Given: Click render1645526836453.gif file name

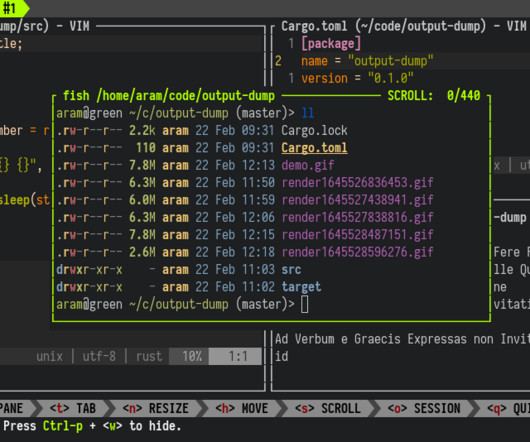Looking at the screenshot, I should 357,183.
